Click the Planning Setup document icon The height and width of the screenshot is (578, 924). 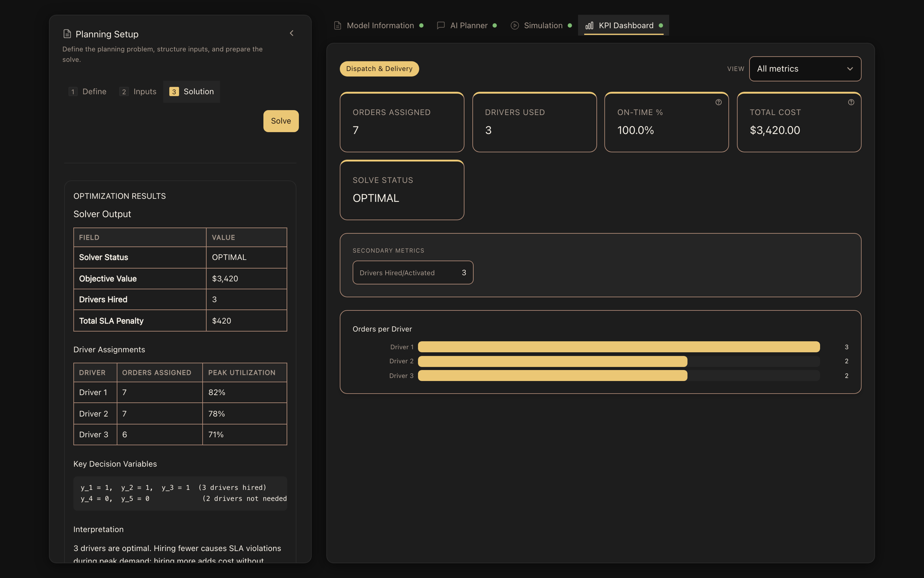click(67, 34)
